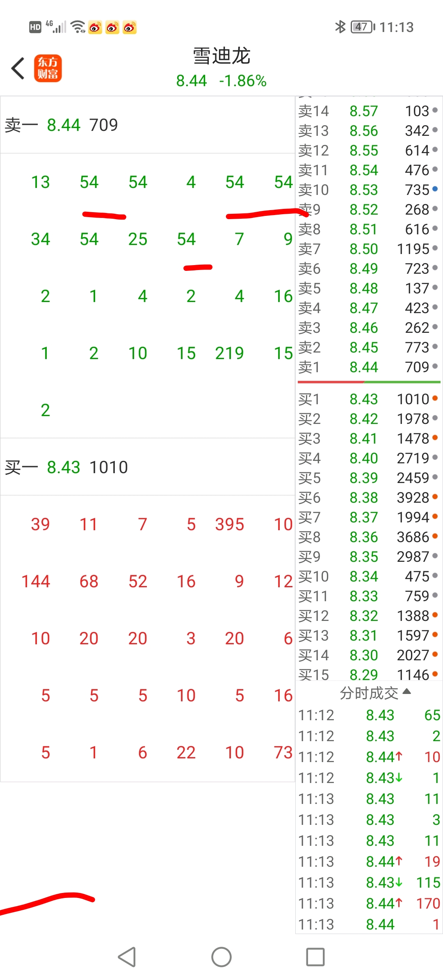Tap trade at 11:13 with volume 19

tap(368, 861)
